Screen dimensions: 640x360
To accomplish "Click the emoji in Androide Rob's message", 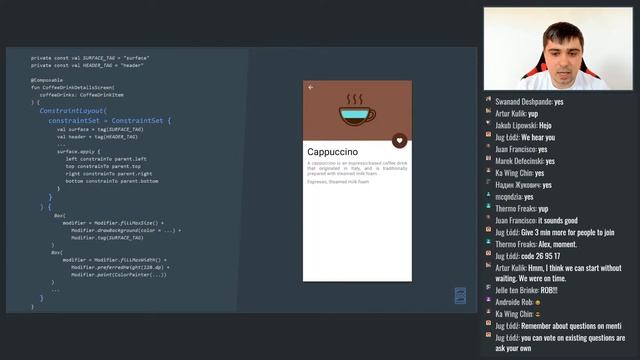I will pyautogui.click(x=538, y=303).
